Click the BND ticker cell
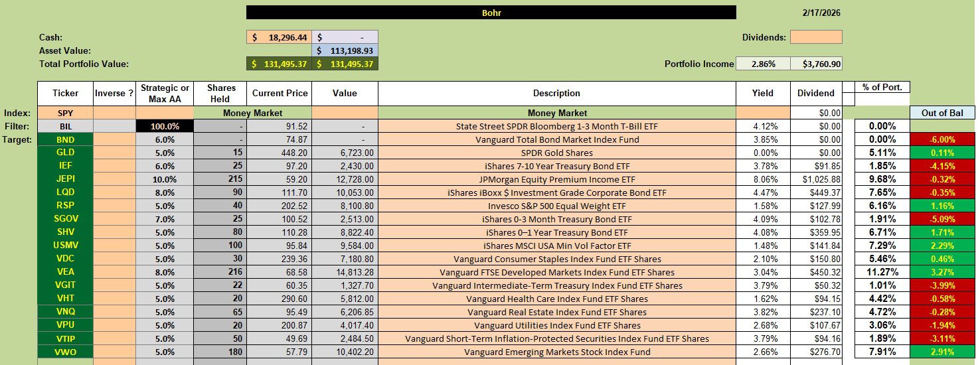 [x=65, y=139]
